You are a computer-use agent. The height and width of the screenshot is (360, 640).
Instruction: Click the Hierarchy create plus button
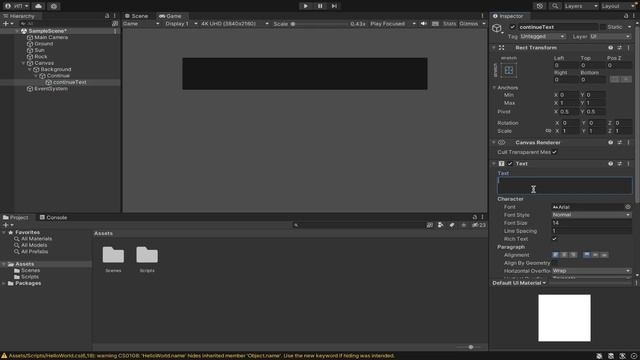(6, 24)
